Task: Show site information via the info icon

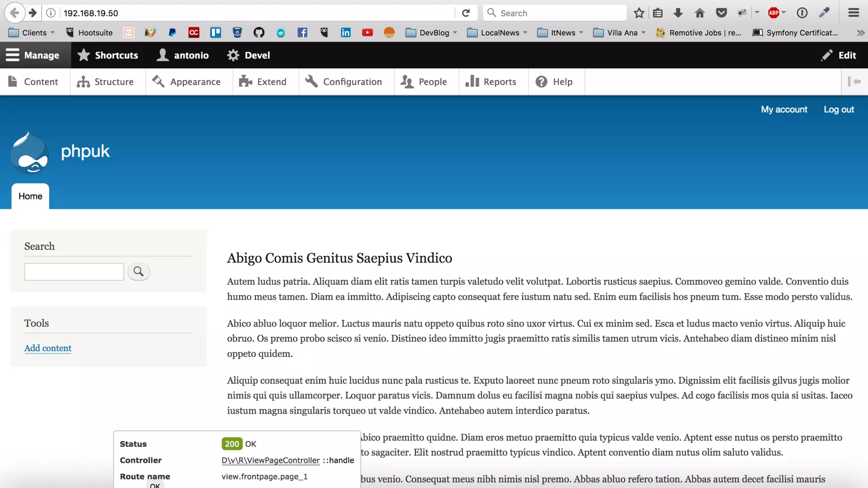Action: tap(50, 13)
